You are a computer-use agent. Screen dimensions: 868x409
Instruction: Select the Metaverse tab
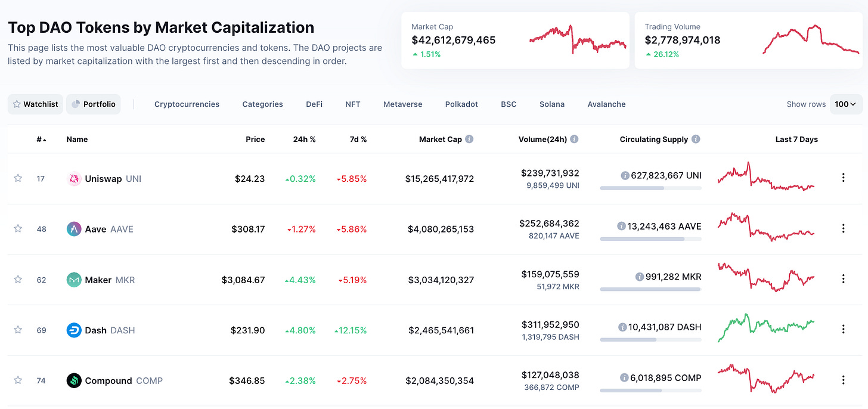pyautogui.click(x=402, y=104)
